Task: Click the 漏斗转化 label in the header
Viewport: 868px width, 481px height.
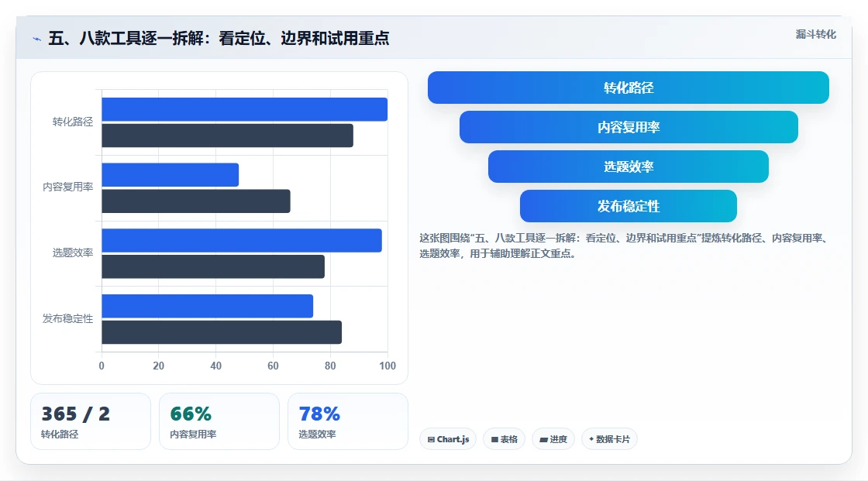Action: tap(815, 34)
